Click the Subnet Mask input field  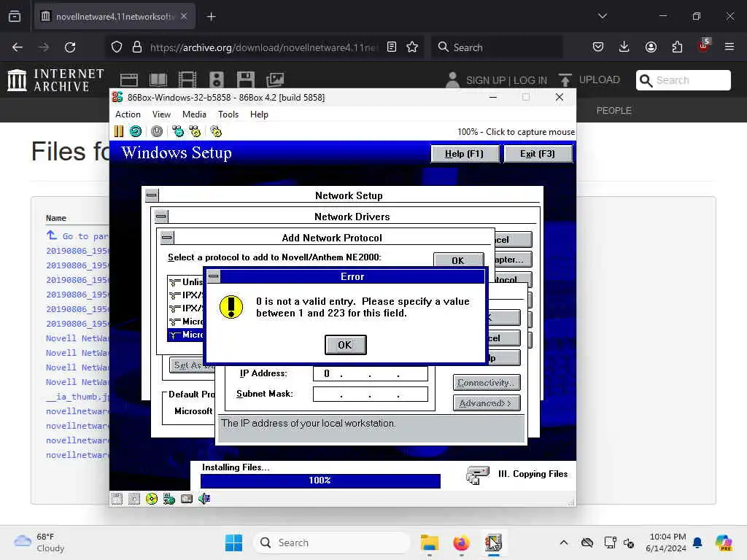(370, 394)
